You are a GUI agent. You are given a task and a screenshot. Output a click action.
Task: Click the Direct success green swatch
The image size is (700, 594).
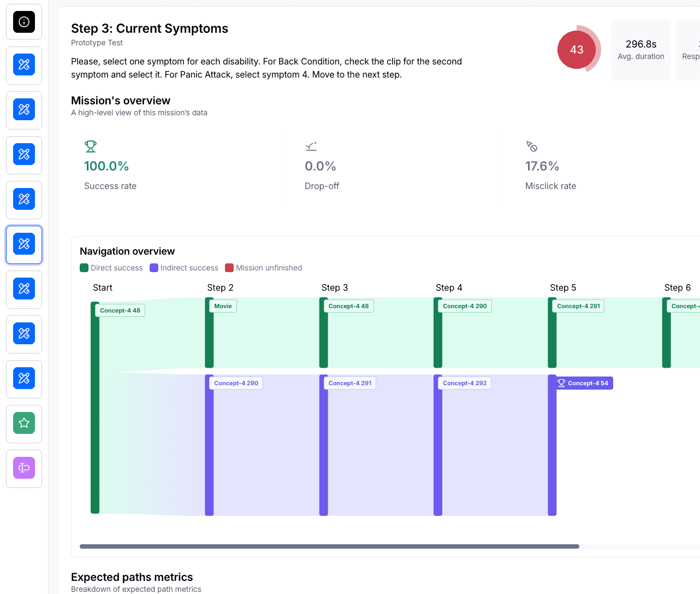tap(84, 268)
